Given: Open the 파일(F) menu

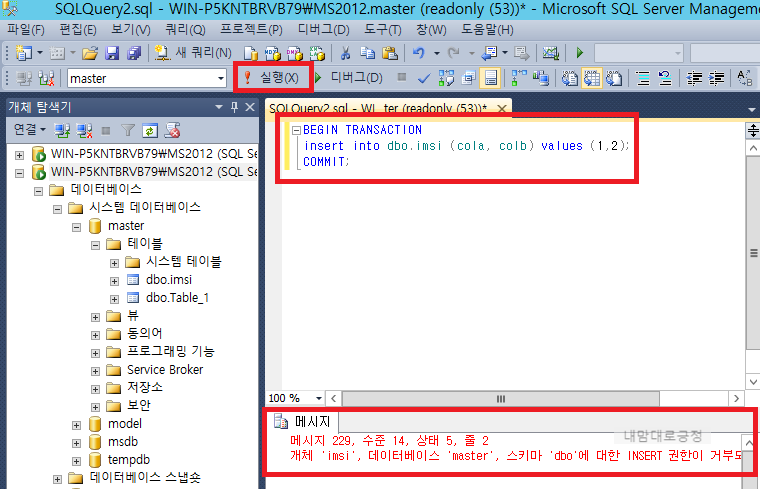Looking at the screenshot, I should tap(26, 30).
